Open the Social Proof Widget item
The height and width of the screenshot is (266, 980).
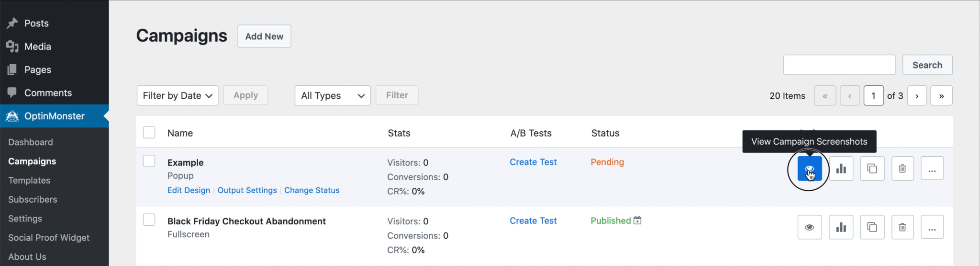(x=49, y=238)
